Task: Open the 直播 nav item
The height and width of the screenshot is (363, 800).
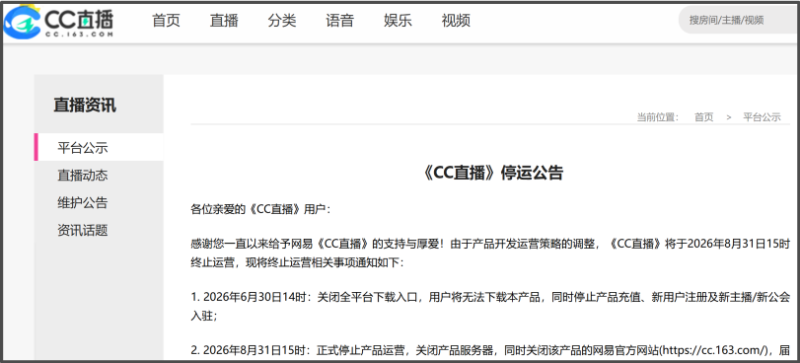Action: (x=224, y=21)
